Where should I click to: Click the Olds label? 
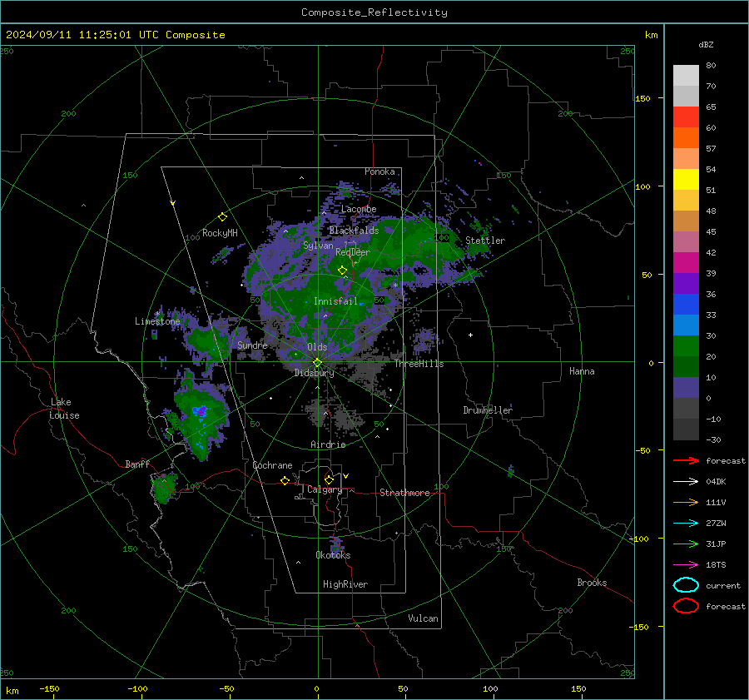pyautogui.click(x=317, y=347)
